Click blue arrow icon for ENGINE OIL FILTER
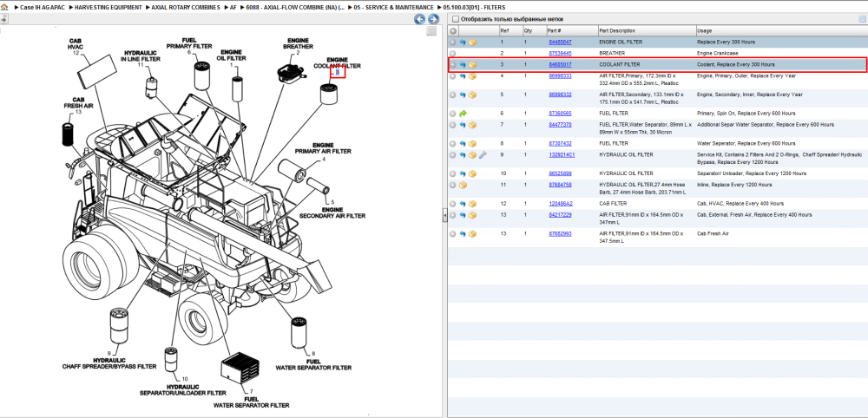Viewport: 868px width, 418px height. 463,42
